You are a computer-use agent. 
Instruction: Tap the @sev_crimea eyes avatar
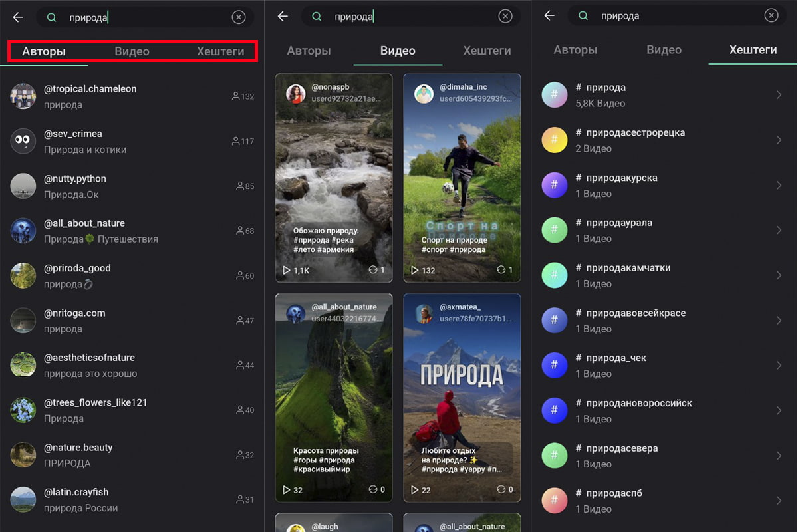(x=23, y=141)
